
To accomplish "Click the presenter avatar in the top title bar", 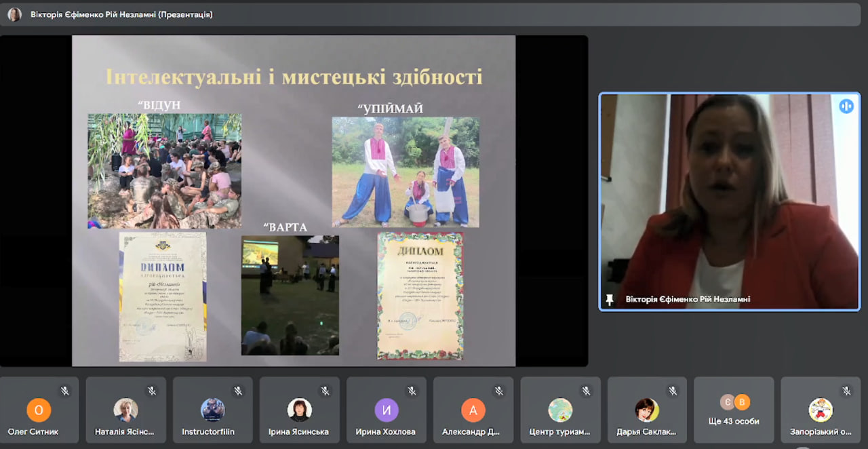I will 14,14.
